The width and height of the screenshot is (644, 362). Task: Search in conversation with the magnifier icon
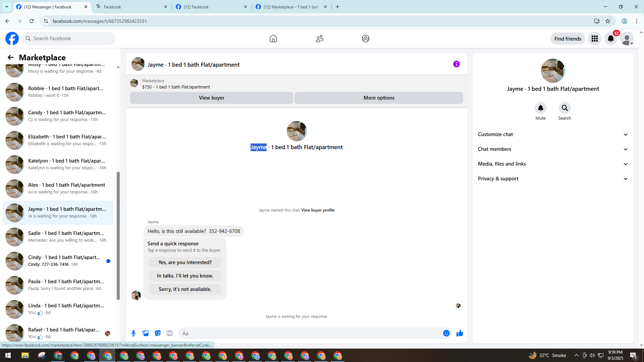[x=565, y=108]
